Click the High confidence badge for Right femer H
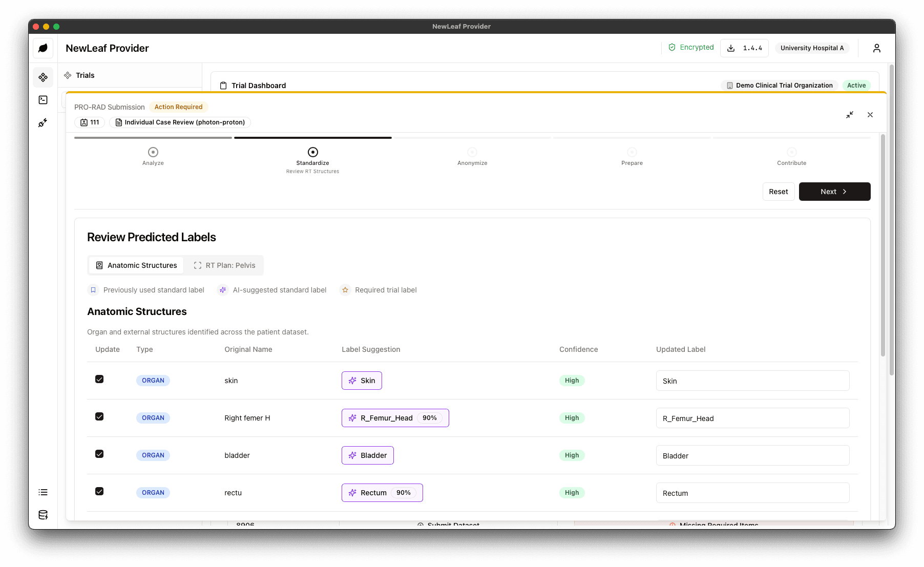 [x=572, y=418]
